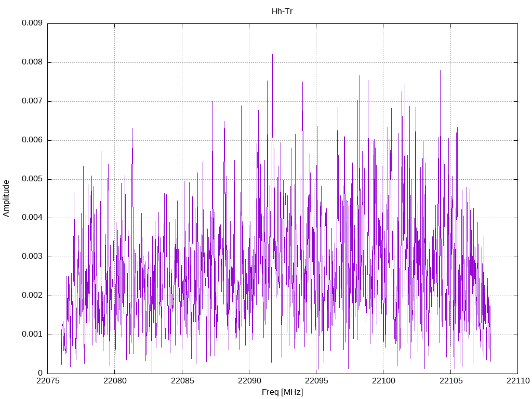Click the y-axis tick label 0.009
Image resolution: width=532 pixels, height=399 pixels.
point(32,23)
